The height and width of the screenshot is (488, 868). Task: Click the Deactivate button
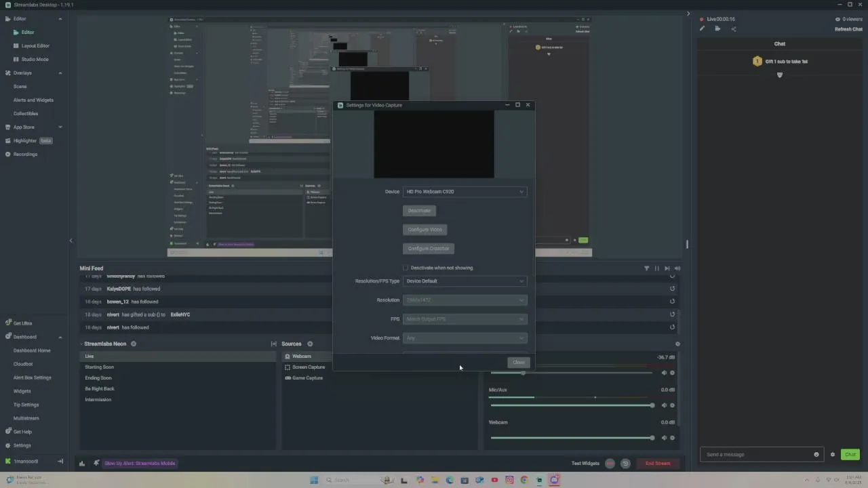point(419,211)
